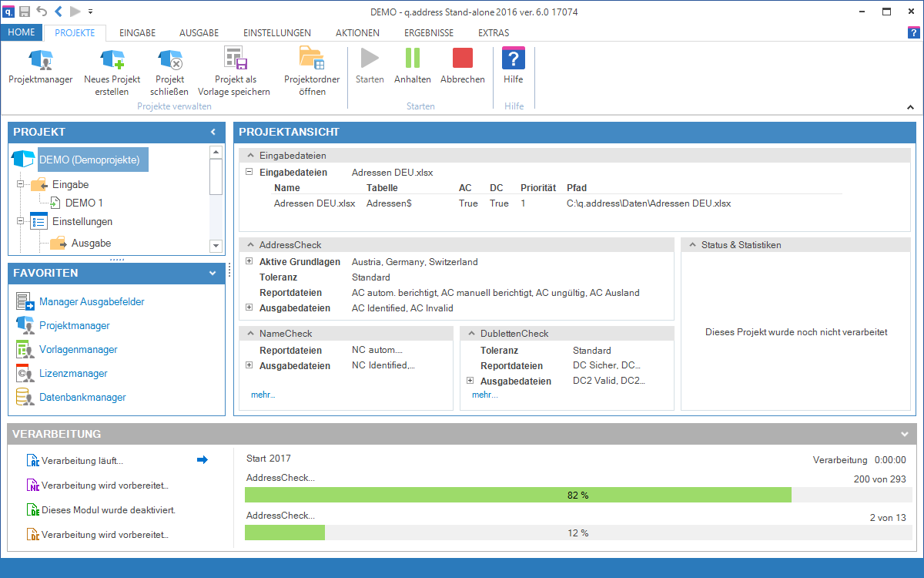Screen dimensions: 924x578
Task: Open Hilfe in the ribbon
Action: 513,66
